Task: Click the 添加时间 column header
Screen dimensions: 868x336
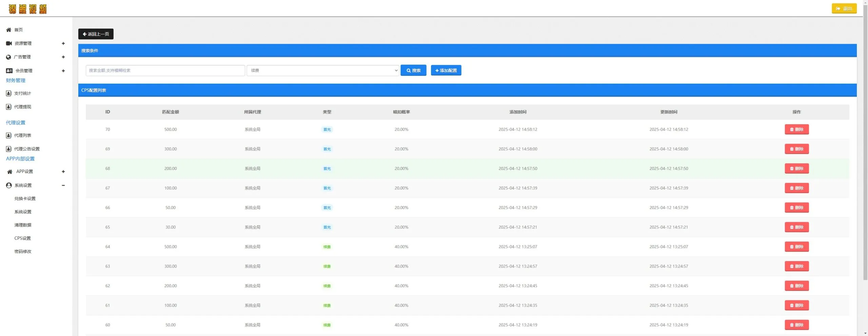Action: coord(518,112)
